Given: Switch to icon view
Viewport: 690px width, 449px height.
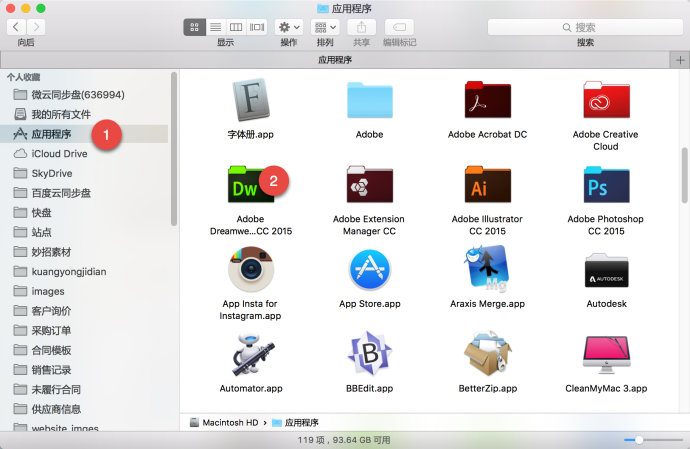Looking at the screenshot, I should click(194, 27).
